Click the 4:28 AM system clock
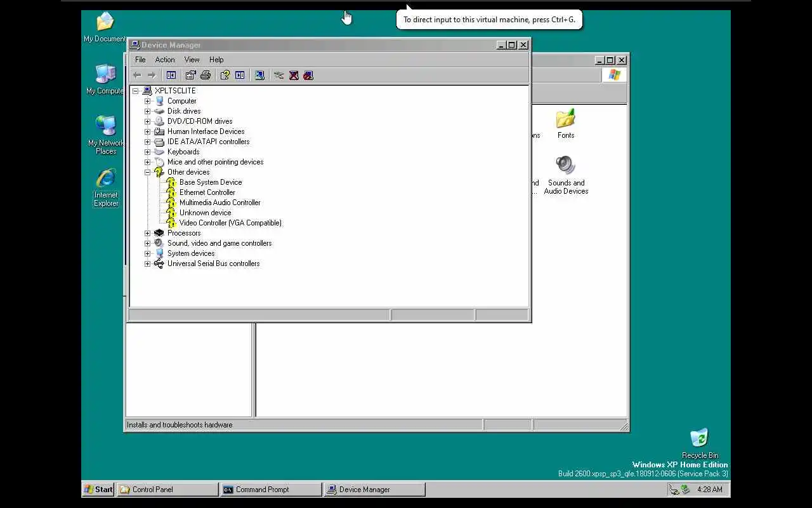Screen dimensions: 812x508 pos(709,490)
